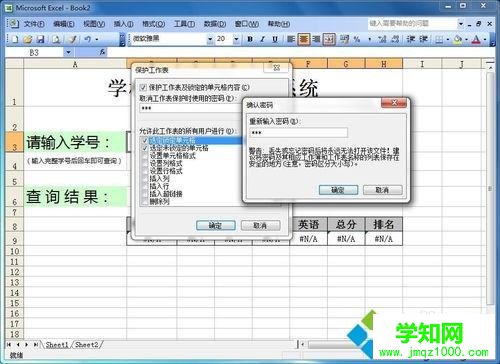The image size is (500, 364).
Task: Apply Align Left to the cell
Action: point(291,39)
